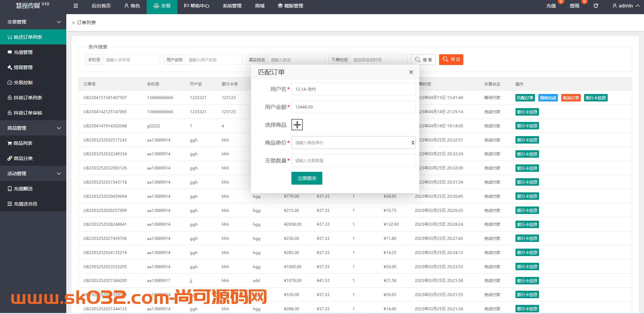Viewport: 644px width, 314px height.
Task: Open the 角色 menu
Action: coord(132,6)
